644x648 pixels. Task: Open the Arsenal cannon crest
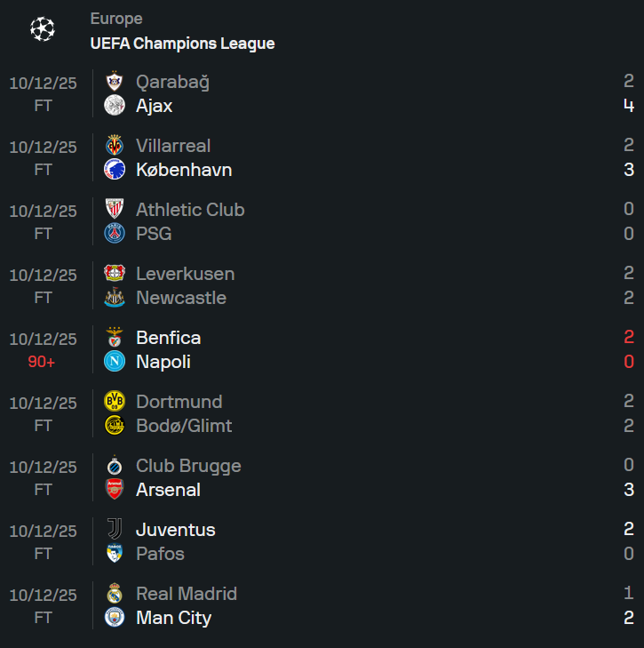point(115,489)
